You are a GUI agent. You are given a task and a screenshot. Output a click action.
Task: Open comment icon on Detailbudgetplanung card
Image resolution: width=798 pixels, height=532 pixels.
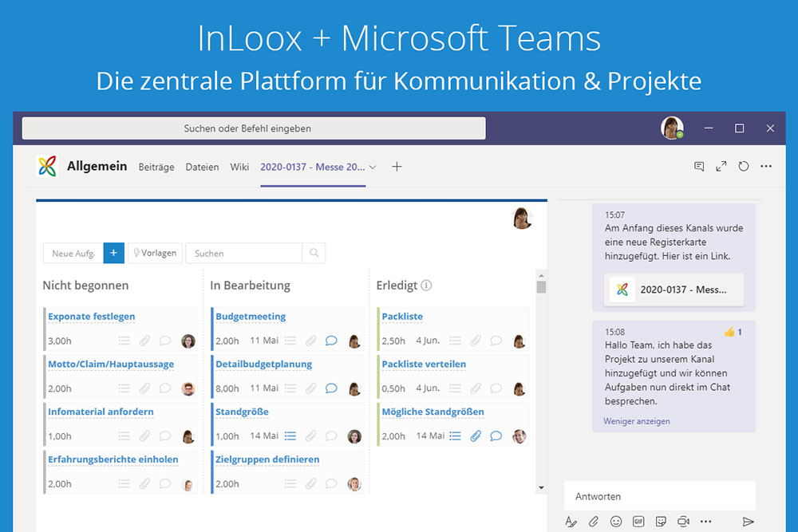(331, 388)
